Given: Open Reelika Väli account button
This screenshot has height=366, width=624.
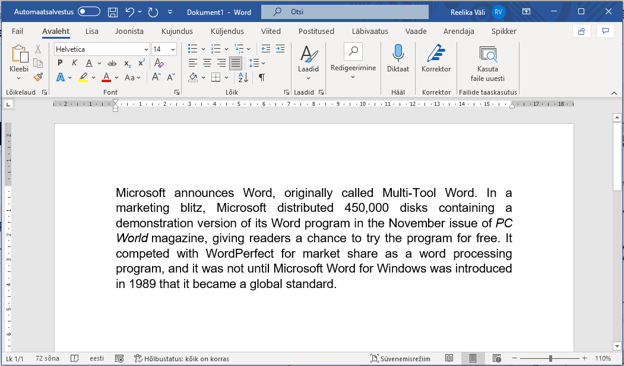Looking at the screenshot, I should click(478, 12).
